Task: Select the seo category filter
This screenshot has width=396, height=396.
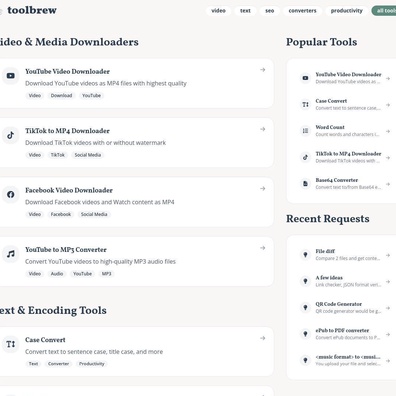Action: click(270, 11)
